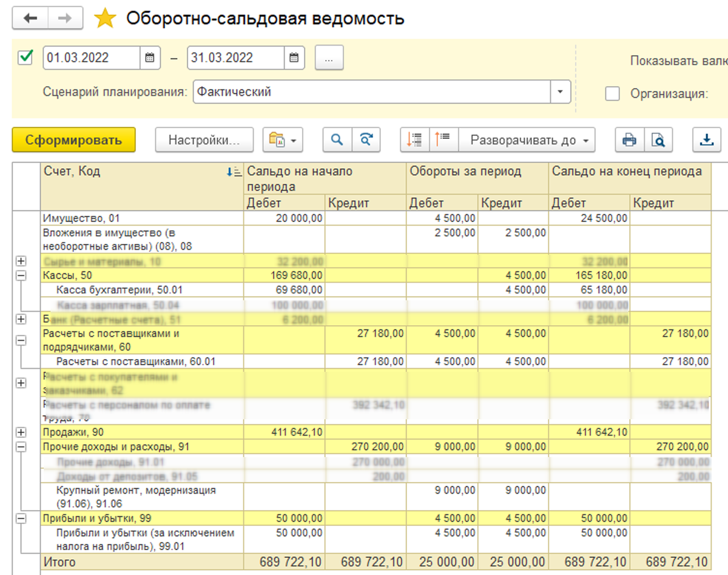Enable the Организация checkbox
Screen dimensions: 728x575
613,93
